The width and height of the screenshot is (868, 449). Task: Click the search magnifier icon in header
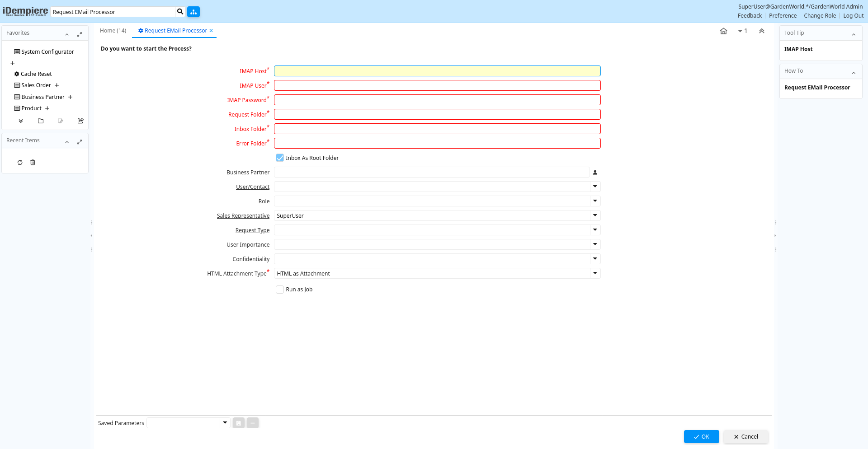pos(180,12)
